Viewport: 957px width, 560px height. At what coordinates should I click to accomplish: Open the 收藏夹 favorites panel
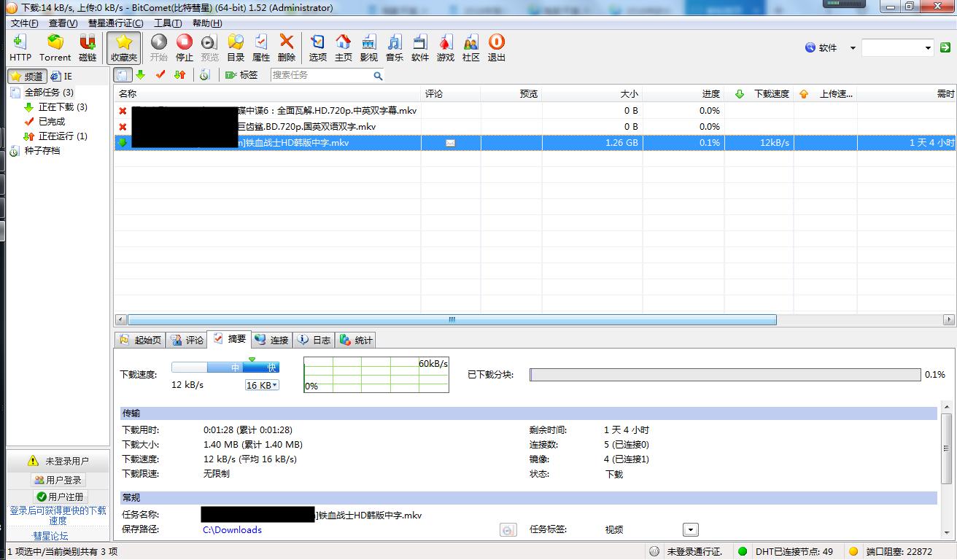[124, 47]
